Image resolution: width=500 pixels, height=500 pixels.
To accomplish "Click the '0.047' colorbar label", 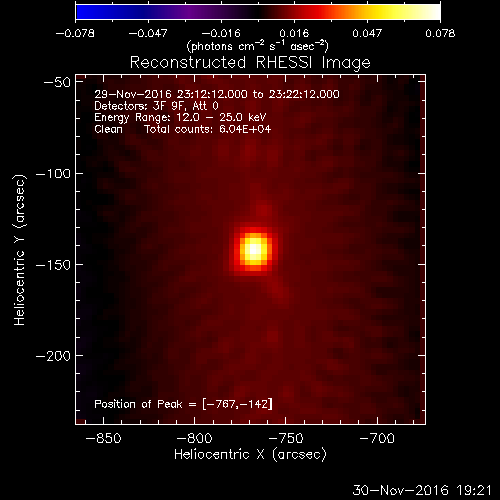I will (x=367, y=33).
